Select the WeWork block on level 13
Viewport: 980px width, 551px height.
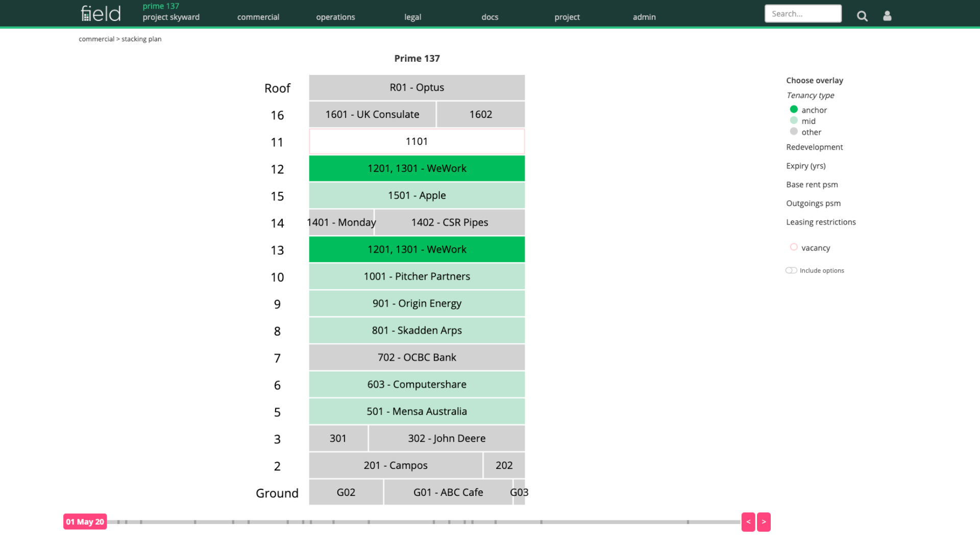pos(416,249)
